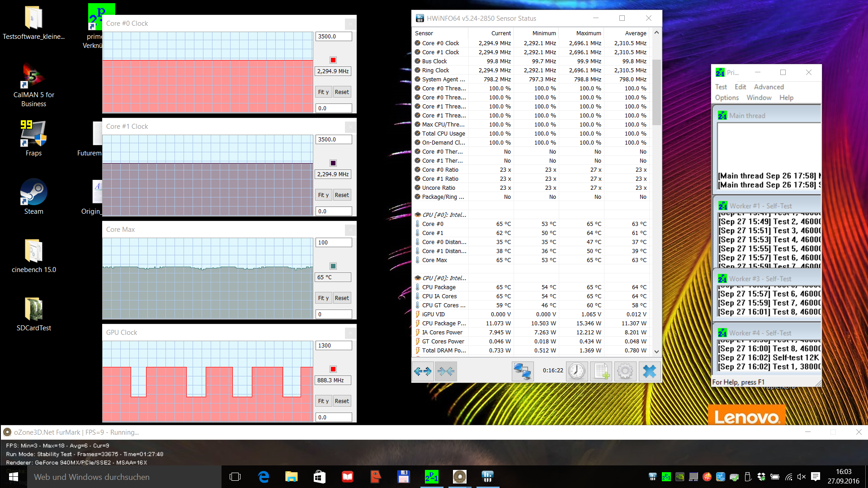The width and height of the screenshot is (868, 488).
Task: Reset the HWiNFO clock timer icon
Action: tap(577, 371)
